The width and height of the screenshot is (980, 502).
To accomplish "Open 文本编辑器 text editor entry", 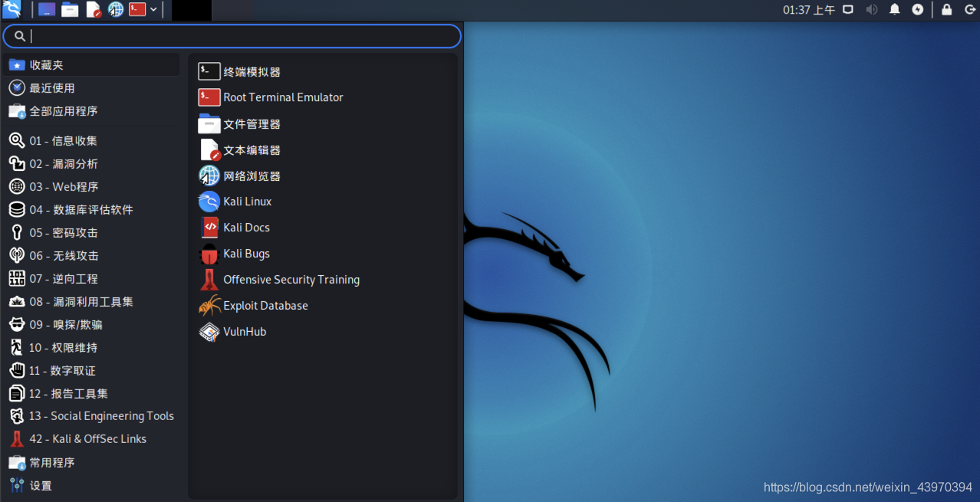I will click(323, 150).
